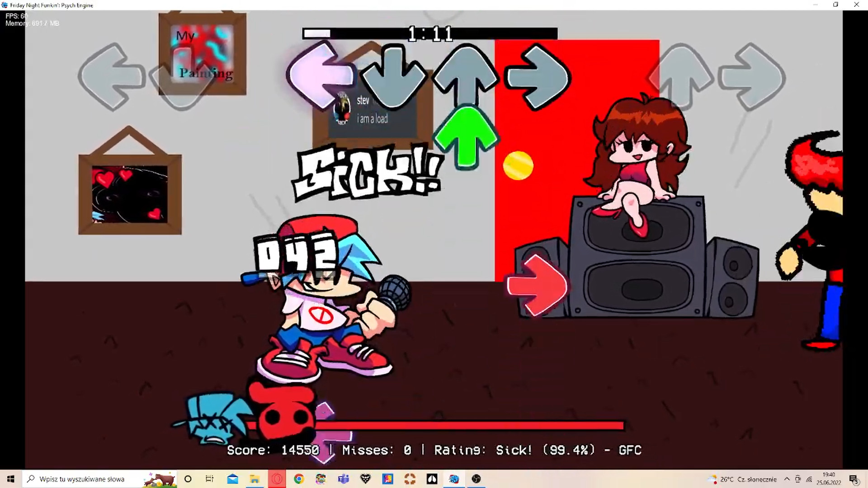868x488 pixels.
Task: Open the Mail app from the taskbar
Action: [x=232, y=479]
